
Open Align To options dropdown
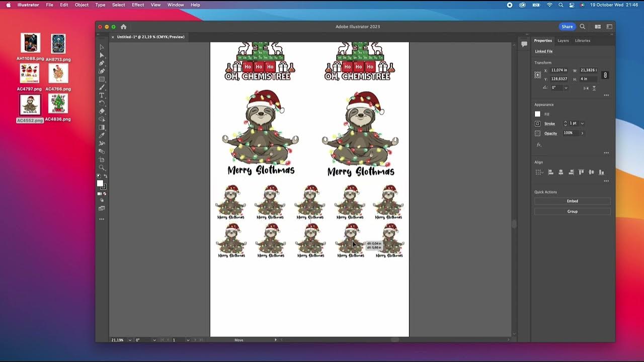pyautogui.click(x=539, y=172)
